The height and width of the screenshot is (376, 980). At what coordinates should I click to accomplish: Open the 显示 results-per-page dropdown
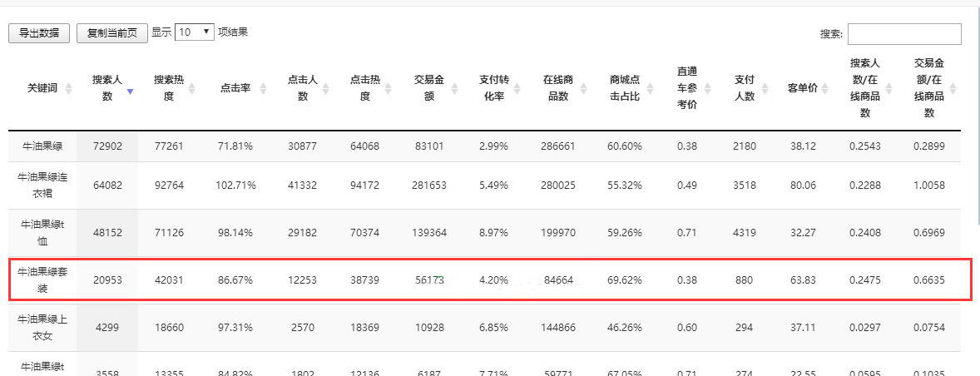coord(195,32)
